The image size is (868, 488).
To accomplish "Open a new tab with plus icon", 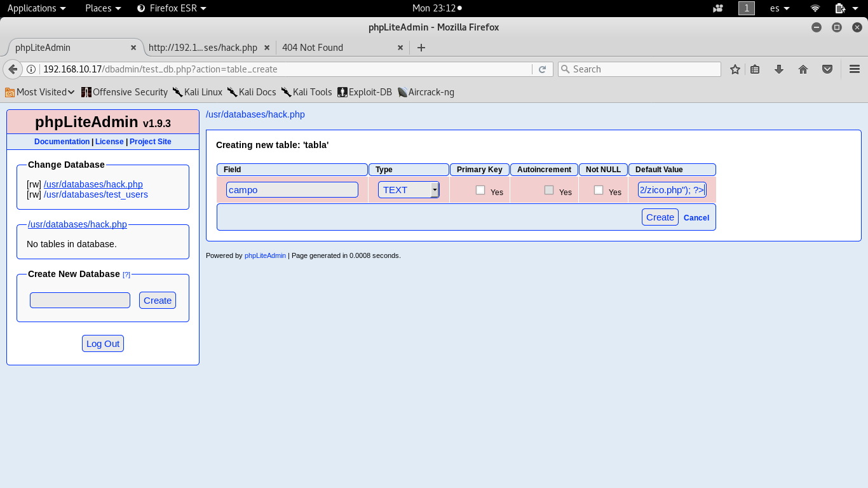I will point(421,48).
